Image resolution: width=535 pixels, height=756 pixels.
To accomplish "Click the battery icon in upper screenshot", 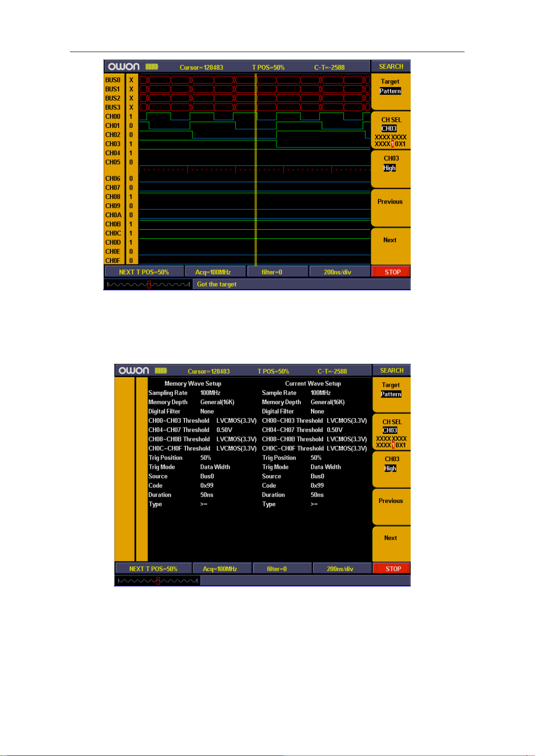I will click(152, 67).
